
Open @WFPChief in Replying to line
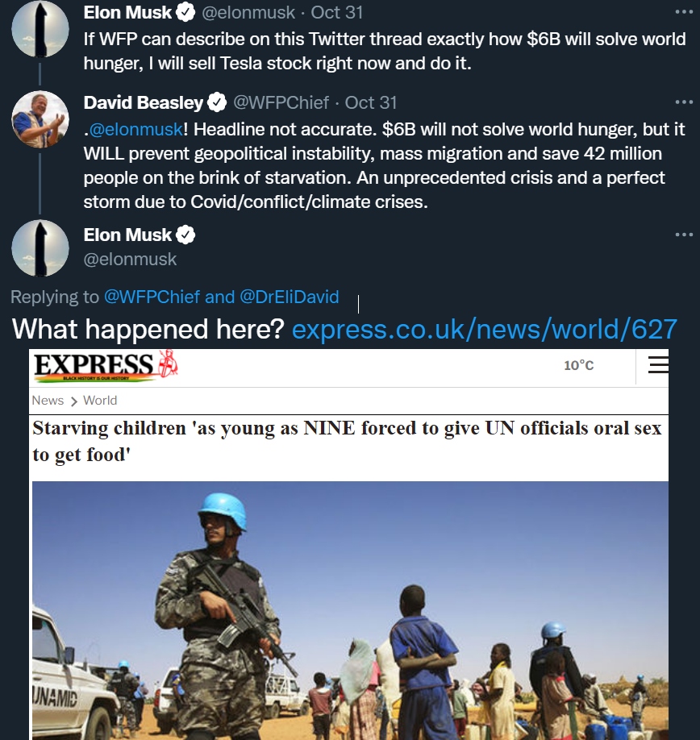point(152,297)
